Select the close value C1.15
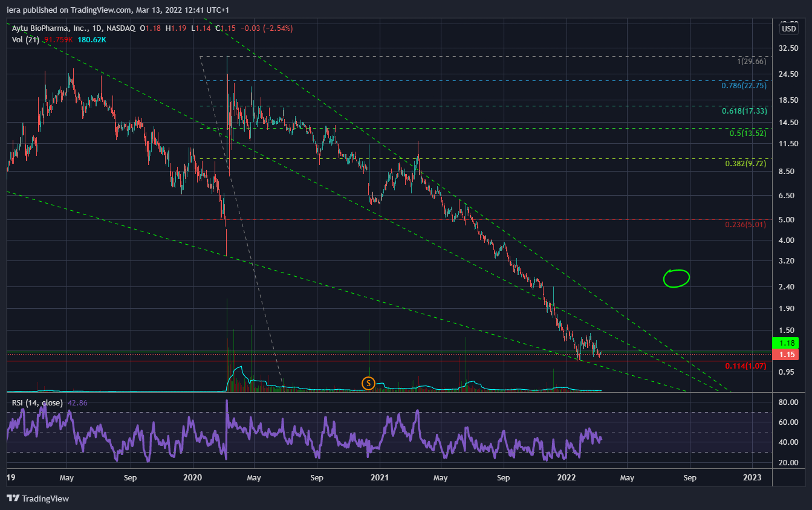Screen dimensions: 812x510 pos(226,28)
